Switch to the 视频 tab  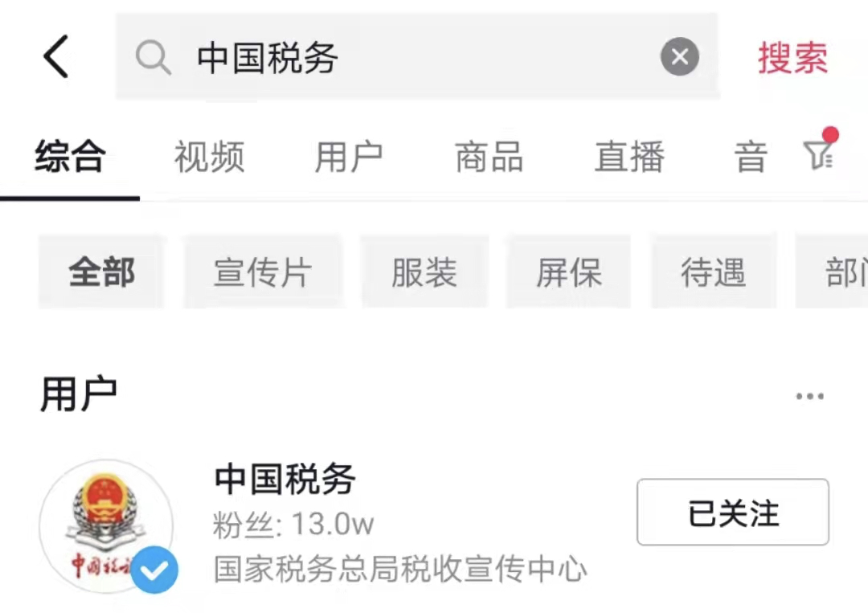click(209, 157)
